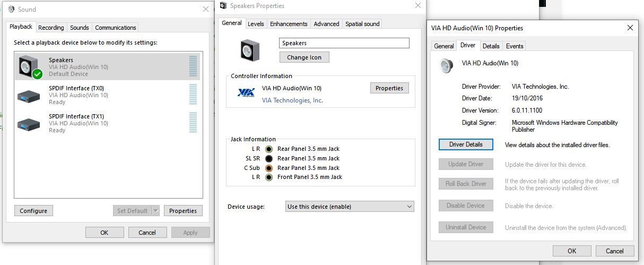Click the Configure button
644x265 pixels.
click(x=33, y=211)
